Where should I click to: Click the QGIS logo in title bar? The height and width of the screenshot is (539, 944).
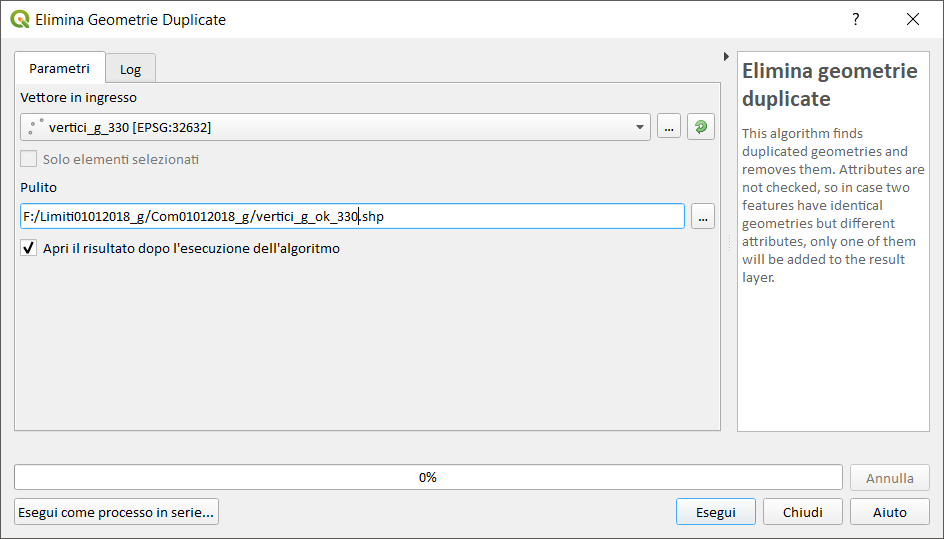[20, 19]
